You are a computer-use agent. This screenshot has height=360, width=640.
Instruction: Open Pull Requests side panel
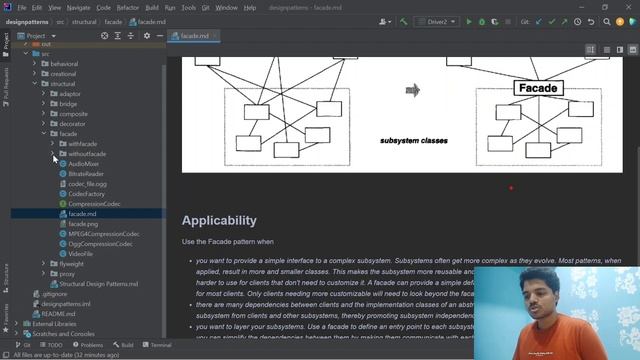click(x=6, y=87)
